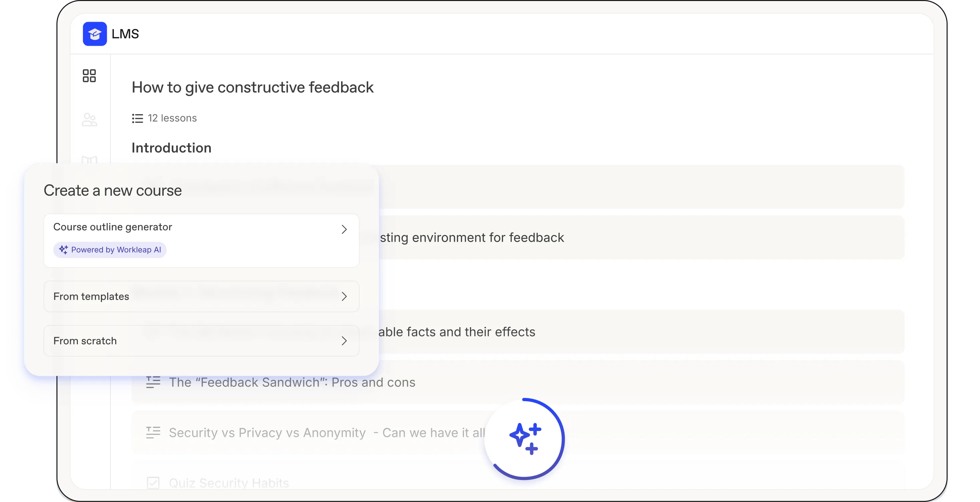
Task: Expand Course outline generator chevron arrow
Action: 344,229
